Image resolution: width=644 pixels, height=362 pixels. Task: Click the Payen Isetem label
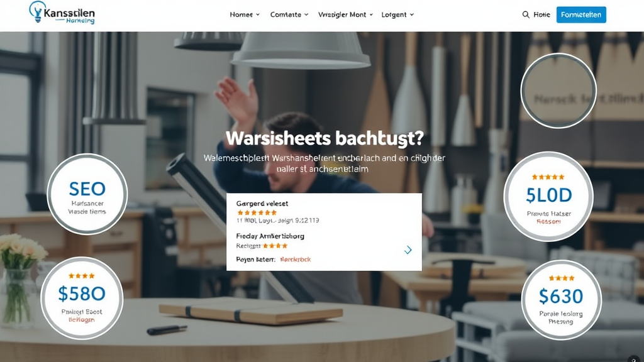coord(255,260)
